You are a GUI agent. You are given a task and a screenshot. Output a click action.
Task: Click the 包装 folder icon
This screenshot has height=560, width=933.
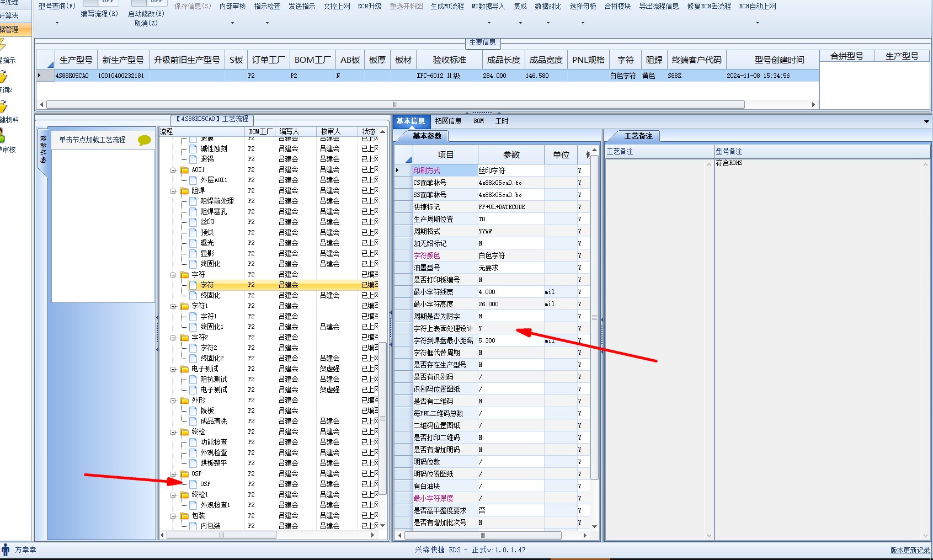click(x=185, y=516)
